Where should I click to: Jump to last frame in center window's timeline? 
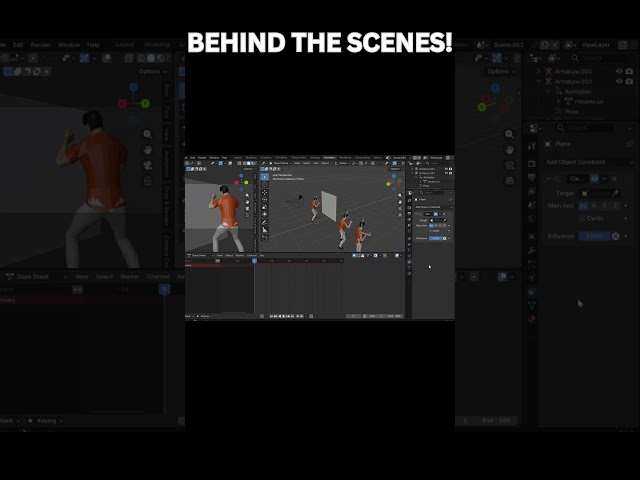pos(292,316)
